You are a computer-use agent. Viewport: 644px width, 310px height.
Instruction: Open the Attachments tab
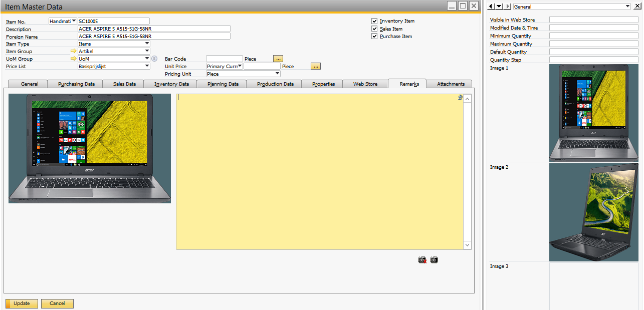451,84
